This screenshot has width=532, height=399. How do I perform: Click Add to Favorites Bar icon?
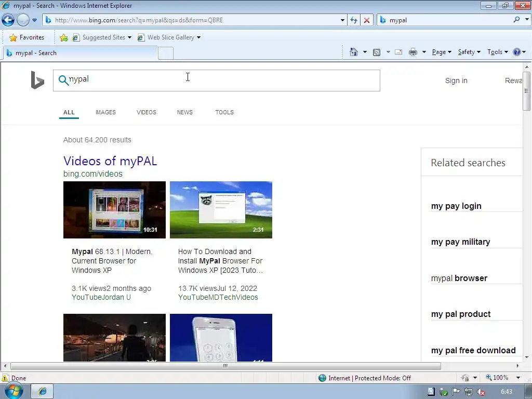coord(63,37)
